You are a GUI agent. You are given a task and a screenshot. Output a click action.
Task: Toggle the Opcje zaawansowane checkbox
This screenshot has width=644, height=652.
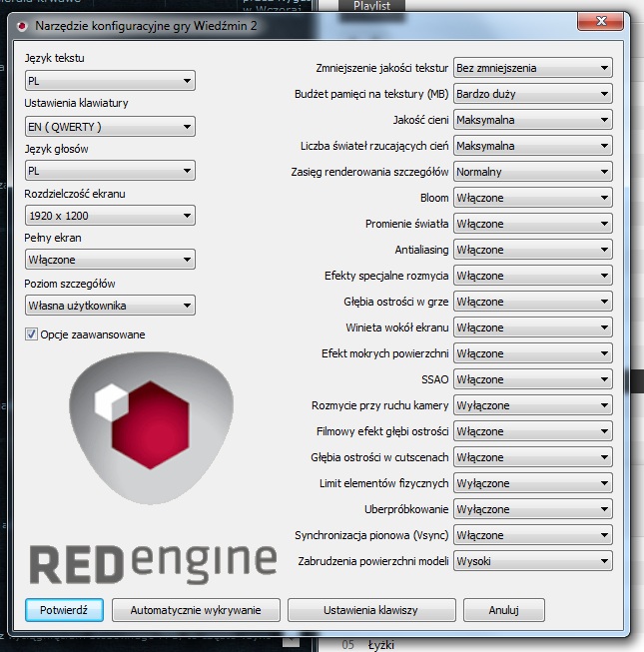[32, 334]
